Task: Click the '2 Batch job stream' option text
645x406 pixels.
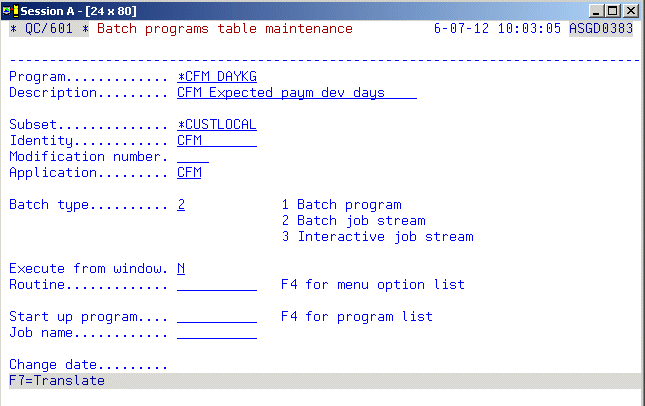Action: pos(353,221)
